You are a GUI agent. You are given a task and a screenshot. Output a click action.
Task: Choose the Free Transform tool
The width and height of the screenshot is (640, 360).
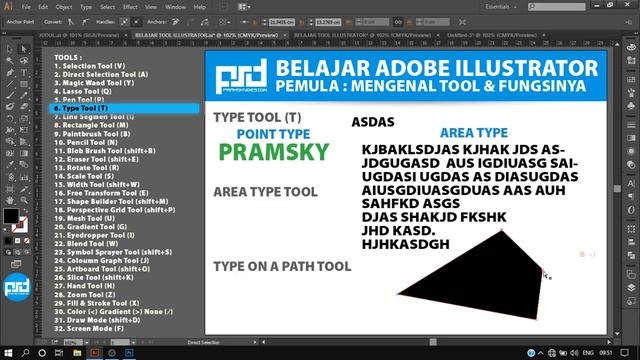tap(24, 130)
